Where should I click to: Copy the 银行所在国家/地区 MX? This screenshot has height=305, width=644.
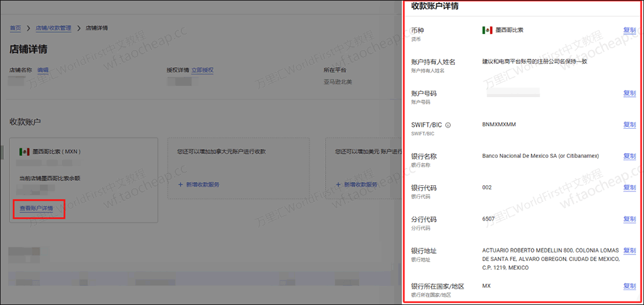tap(630, 286)
